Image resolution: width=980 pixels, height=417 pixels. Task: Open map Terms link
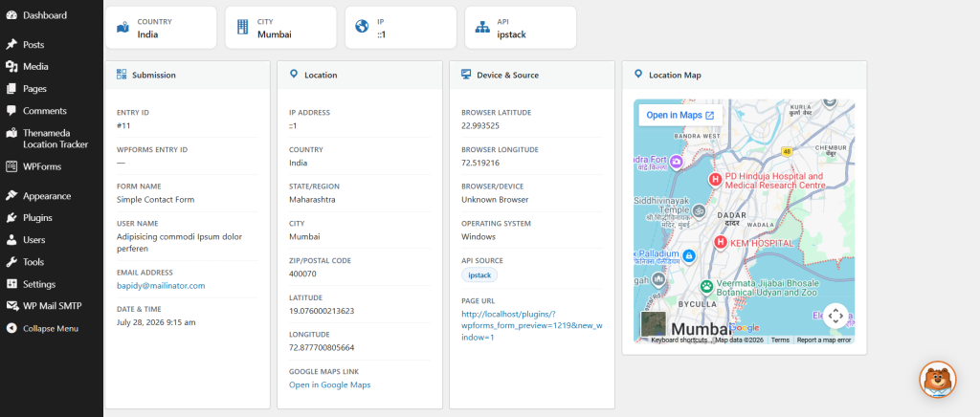[x=780, y=340]
